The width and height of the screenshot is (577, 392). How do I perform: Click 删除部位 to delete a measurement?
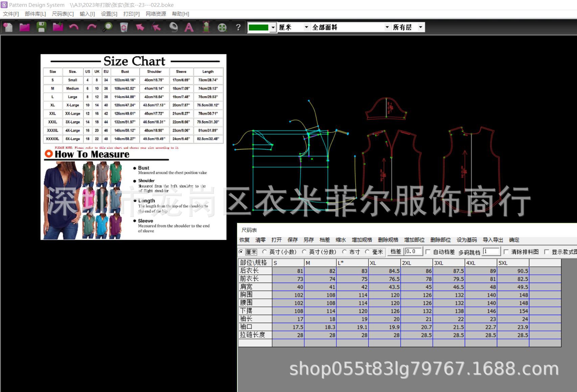pos(440,240)
